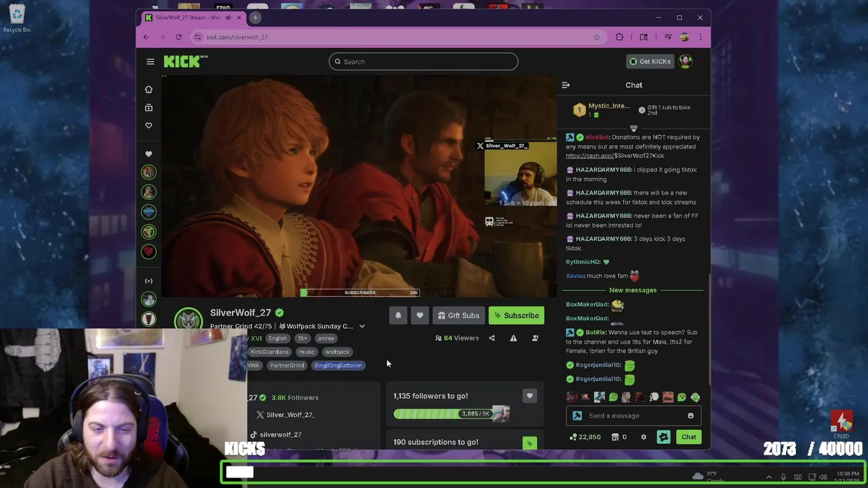Click the report warning triangle icon
The width and height of the screenshot is (868, 488).
coord(513,338)
